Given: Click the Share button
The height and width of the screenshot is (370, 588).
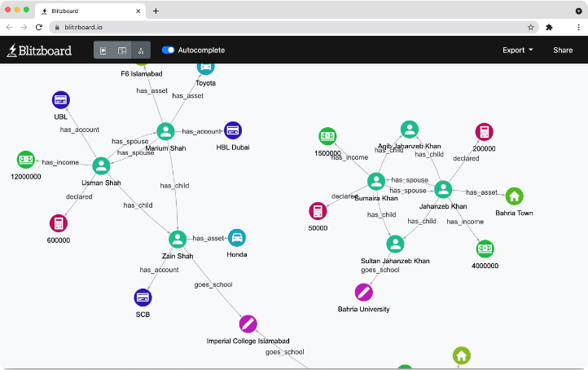Looking at the screenshot, I should pos(563,51).
